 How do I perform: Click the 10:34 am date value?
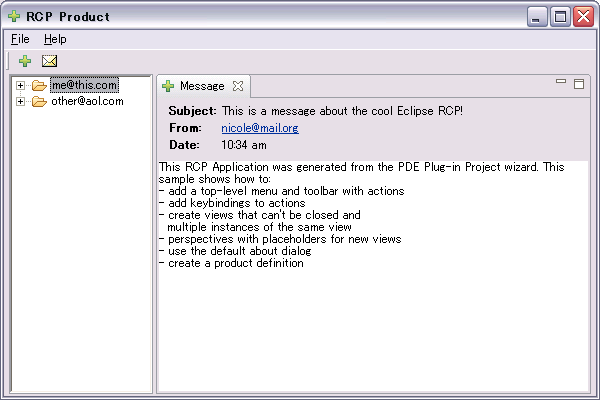(244, 145)
